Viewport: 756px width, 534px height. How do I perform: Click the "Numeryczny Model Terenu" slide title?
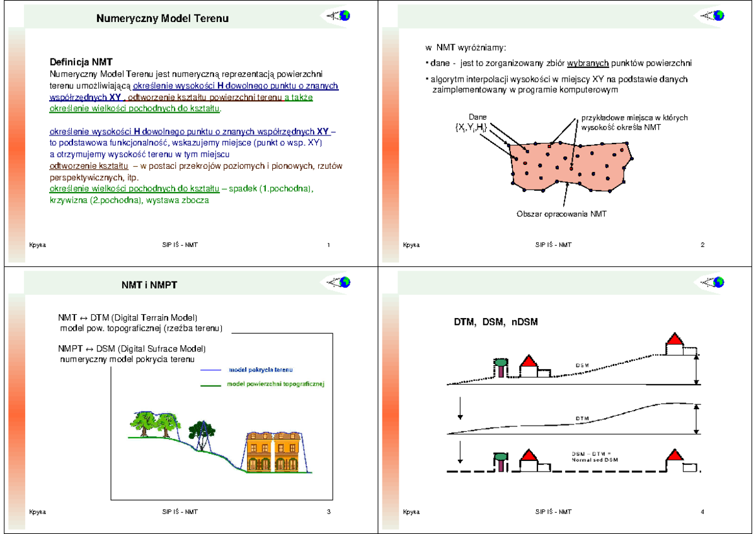tap(162, 19)
